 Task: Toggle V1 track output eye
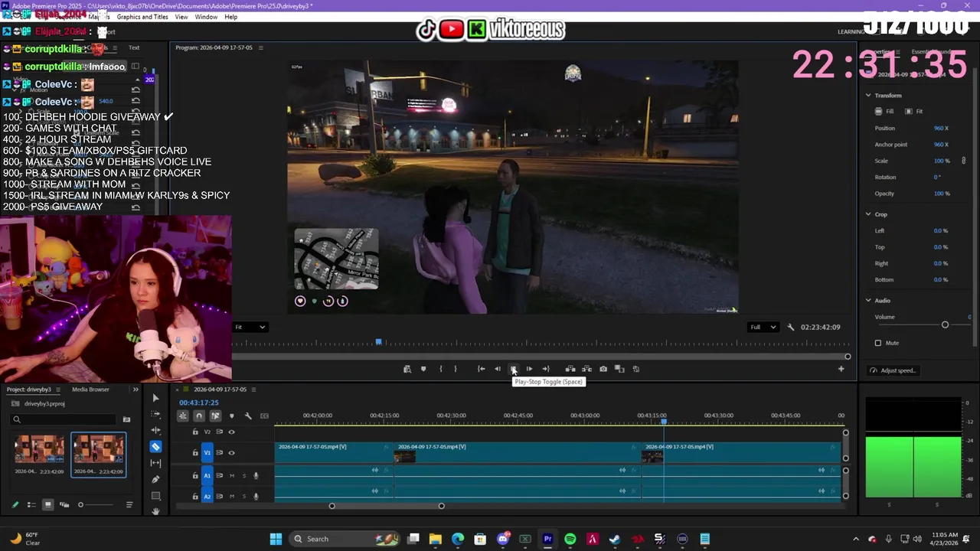tap(232, 452)
